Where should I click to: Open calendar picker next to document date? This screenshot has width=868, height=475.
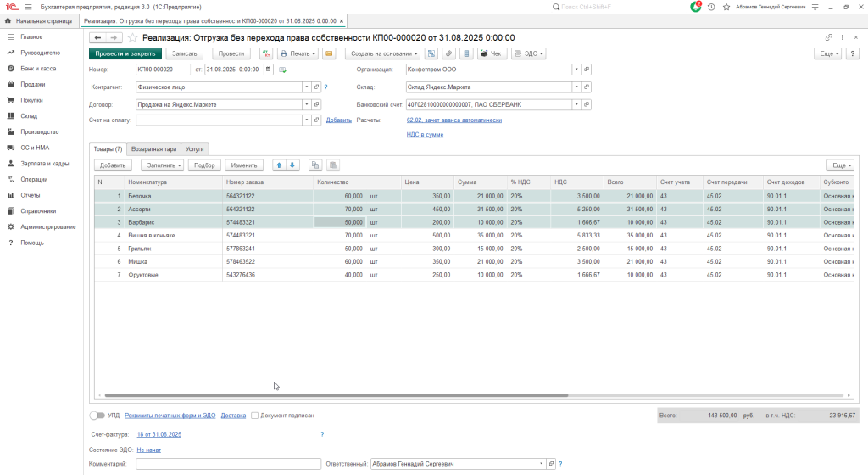coord(269,70)
